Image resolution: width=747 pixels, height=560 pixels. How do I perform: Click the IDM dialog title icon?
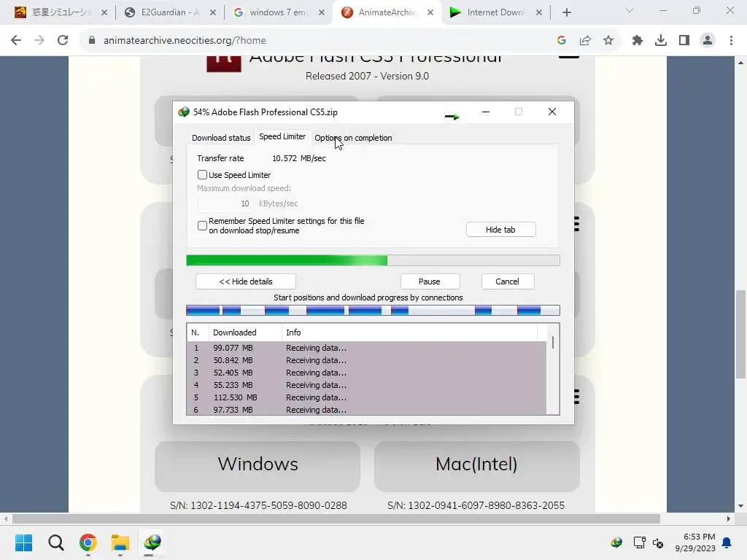[x=183, y=112]
